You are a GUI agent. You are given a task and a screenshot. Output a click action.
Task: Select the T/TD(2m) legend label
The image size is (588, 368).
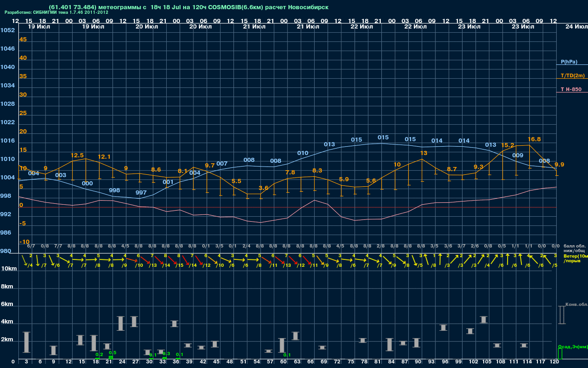(573, 75)
